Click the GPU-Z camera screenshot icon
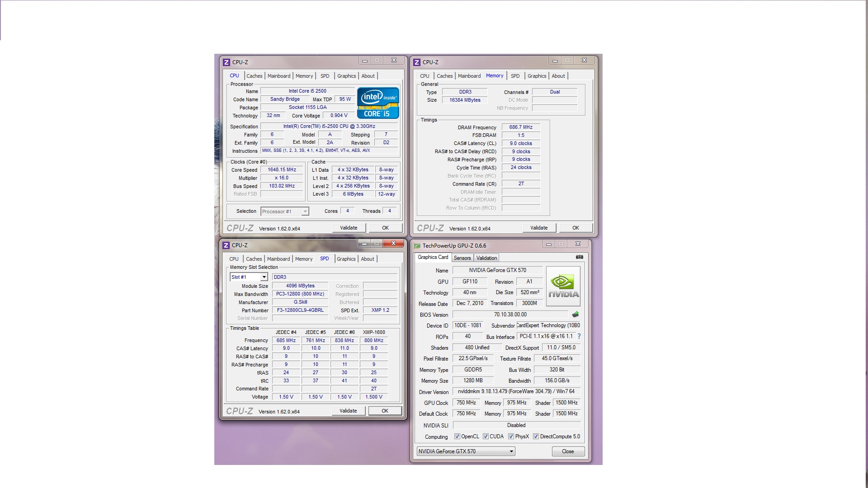This screenshot has width=868, height=488. pyautogui.click(x=579, y=257)
